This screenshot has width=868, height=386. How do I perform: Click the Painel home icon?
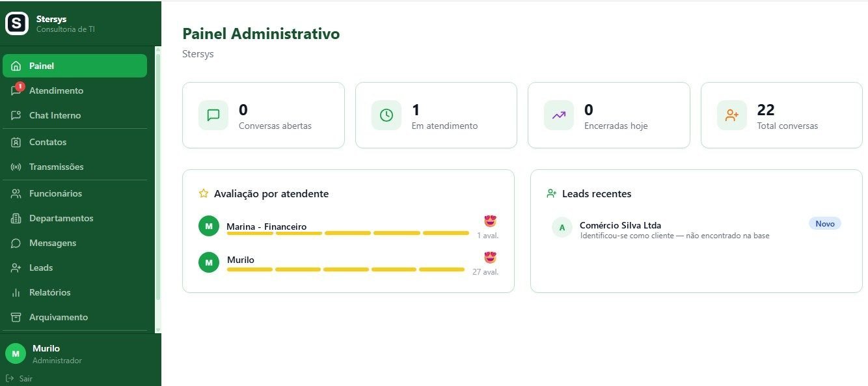pos(16,66)
